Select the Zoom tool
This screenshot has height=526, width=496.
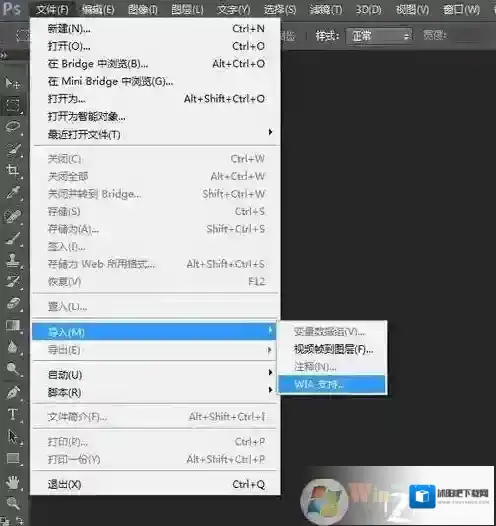[x=13, y=503]
